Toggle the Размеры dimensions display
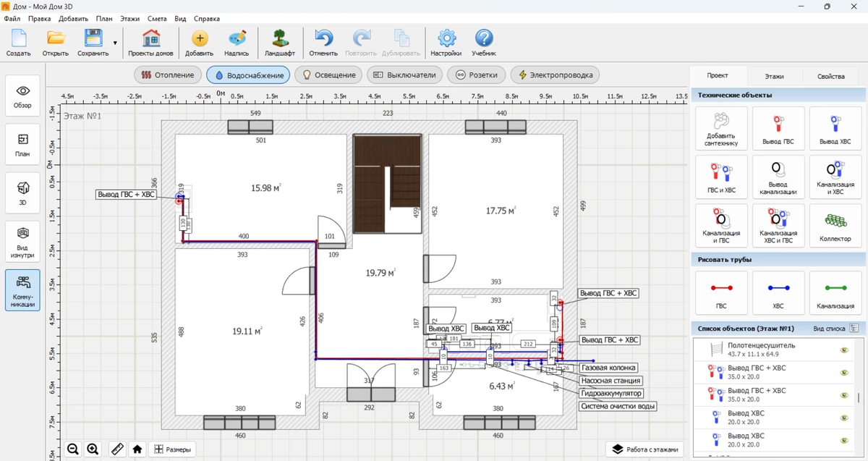This screenshot has height=461, width=868. coord(172,449)
